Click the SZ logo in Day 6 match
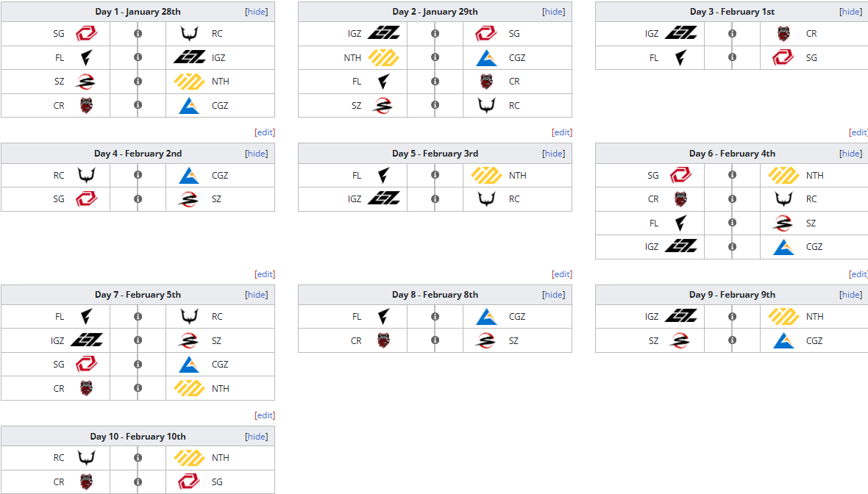The image size is (868, 494). (x=783, y=223)
